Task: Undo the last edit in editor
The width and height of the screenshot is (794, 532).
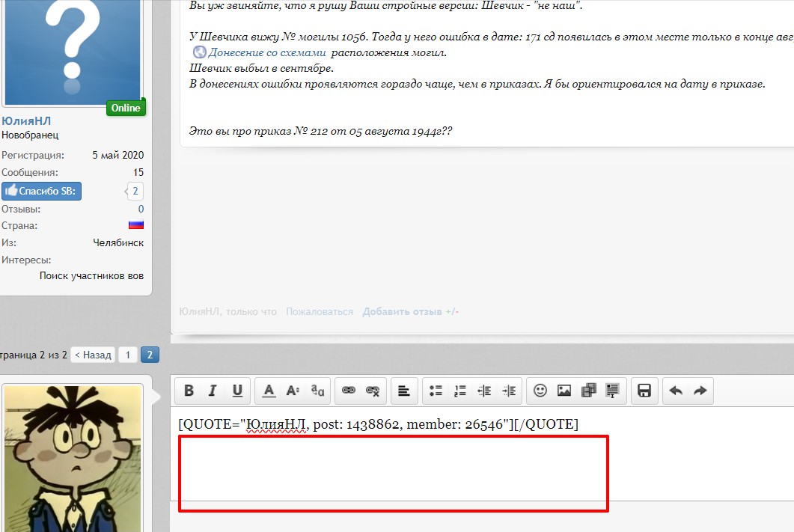Action: [x=676, y=391]
